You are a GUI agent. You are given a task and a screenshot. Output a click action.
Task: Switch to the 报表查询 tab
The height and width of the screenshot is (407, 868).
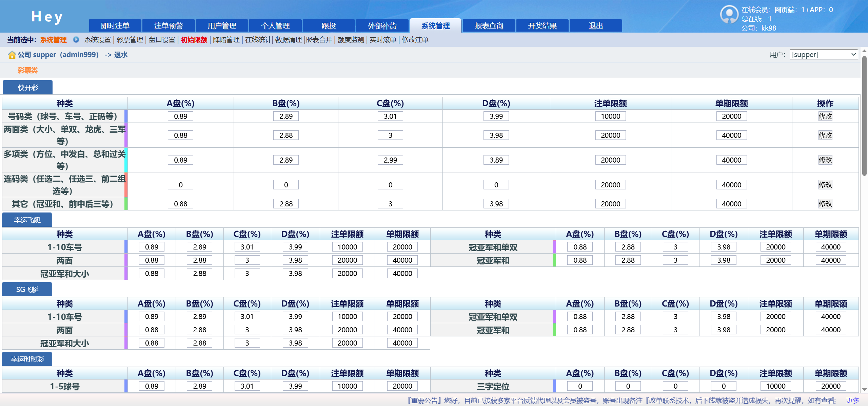(489, 26)
